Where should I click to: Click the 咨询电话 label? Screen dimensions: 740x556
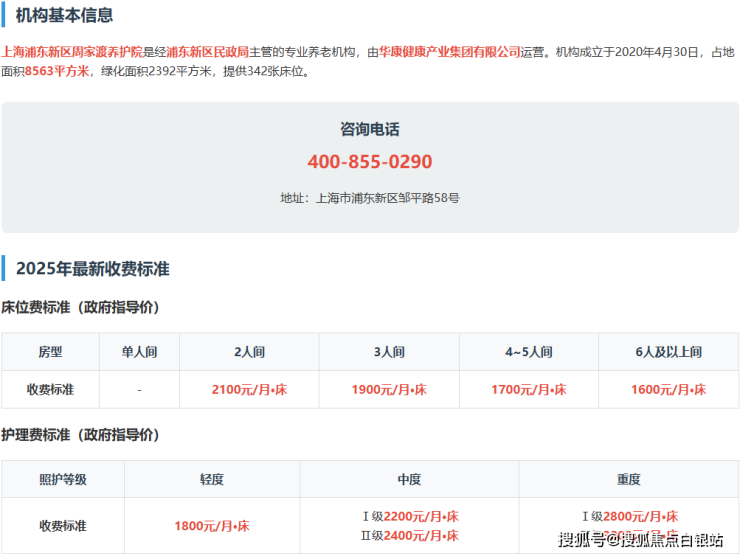click(370, 129)
